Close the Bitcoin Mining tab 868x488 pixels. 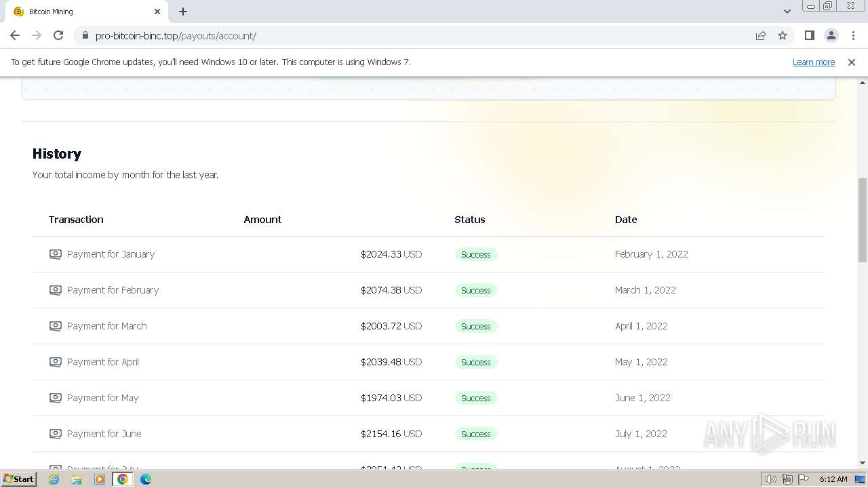pyautogui.click(x=157, y=12)
